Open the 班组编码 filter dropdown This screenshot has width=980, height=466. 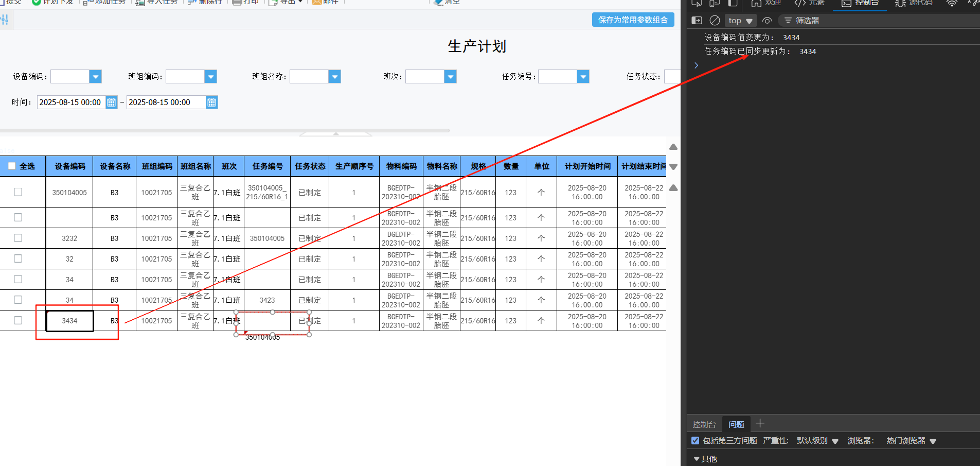210,77
